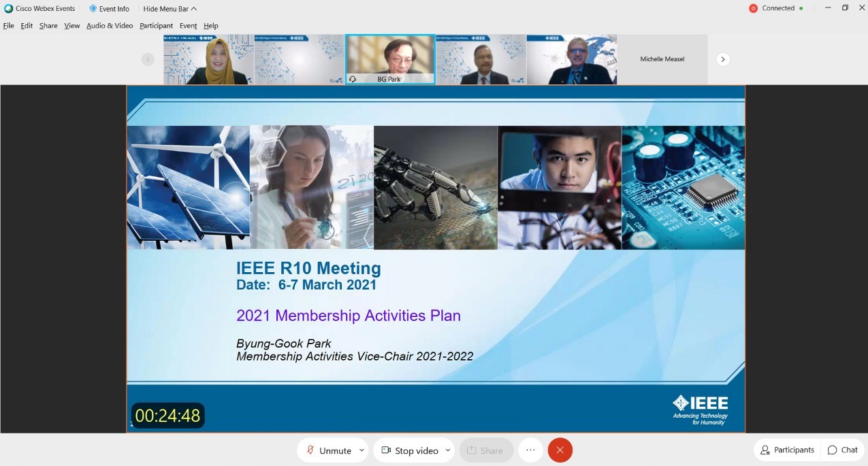Click the robotic hand image on slide
Image resolution: width=868 pixels, height=466 pixels.
(436, 187)
